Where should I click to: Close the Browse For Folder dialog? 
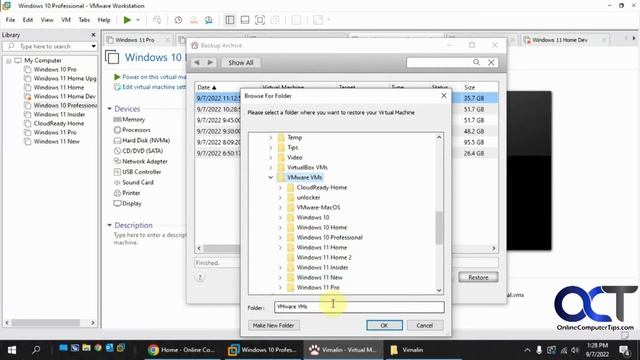point(444,96)
